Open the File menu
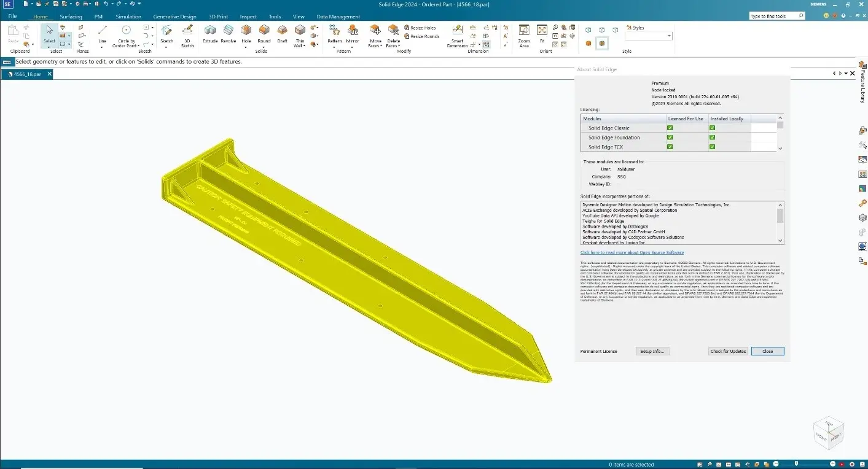This screenshot has width=868, height=469. tap(12, 17)
